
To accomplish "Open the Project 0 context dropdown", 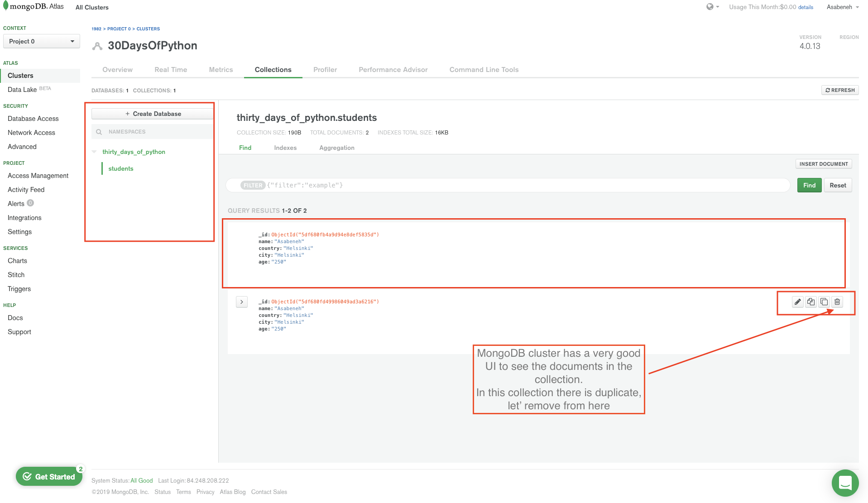I will 41,41.
